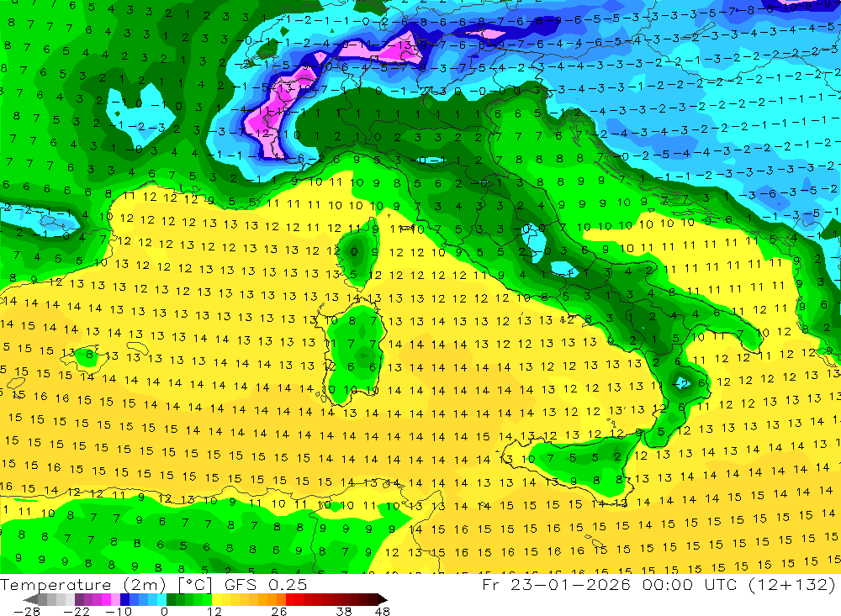The width and height of the screenshot is (841, 616).
Task: Click the dark blue swatch above -10
Action: pos(124,599)
